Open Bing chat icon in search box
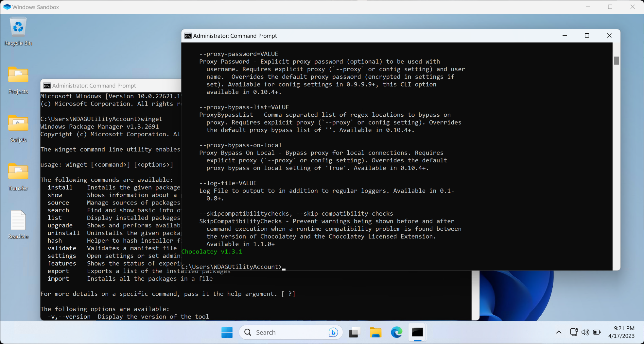The image size is (644, 344). (x=333, y=333)
